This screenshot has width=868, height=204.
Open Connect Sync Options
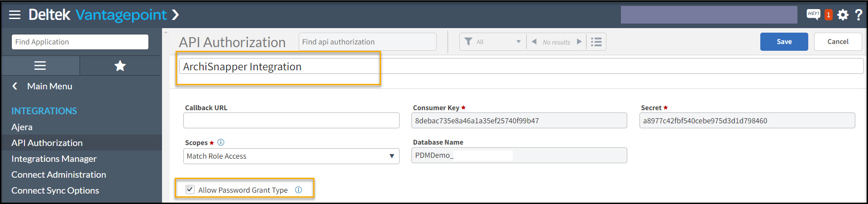pos(55,190)
